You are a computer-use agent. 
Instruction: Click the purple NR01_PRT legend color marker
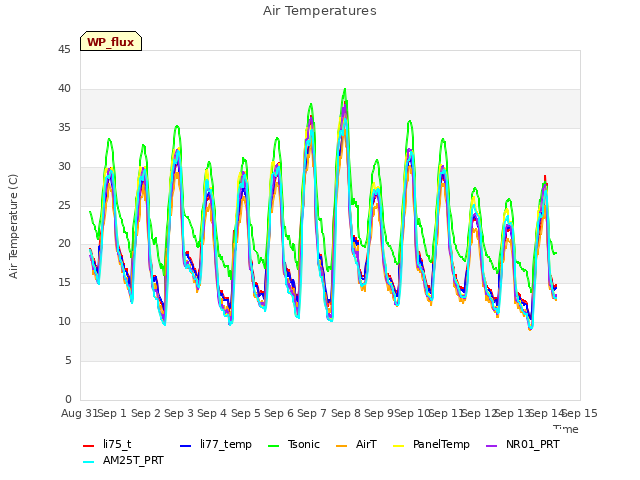point(491,445)
